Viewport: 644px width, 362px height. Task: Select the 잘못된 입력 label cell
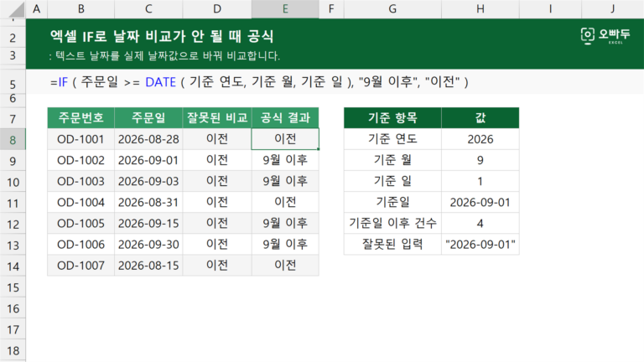click(392, 244)
